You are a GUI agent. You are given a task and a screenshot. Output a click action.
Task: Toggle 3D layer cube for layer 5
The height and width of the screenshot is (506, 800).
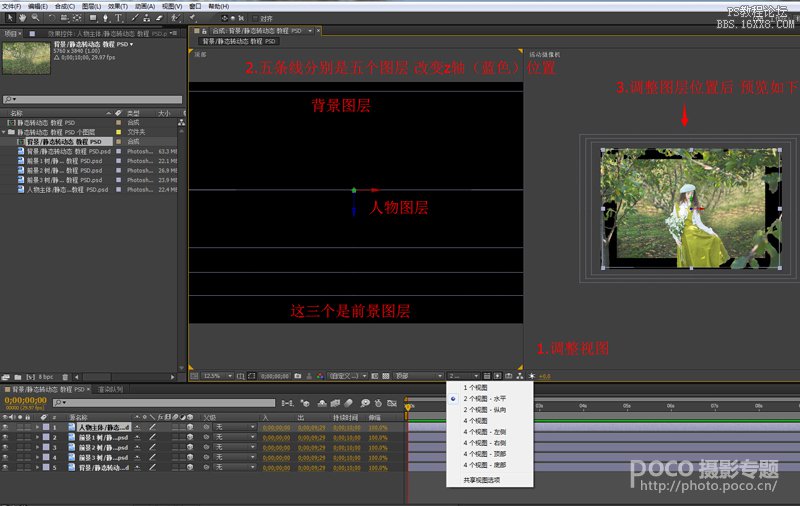tap(190, 467)
